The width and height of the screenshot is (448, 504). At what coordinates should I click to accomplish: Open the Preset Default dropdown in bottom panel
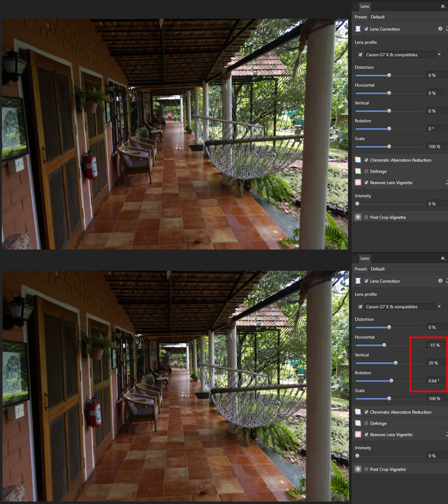[408, 269]
